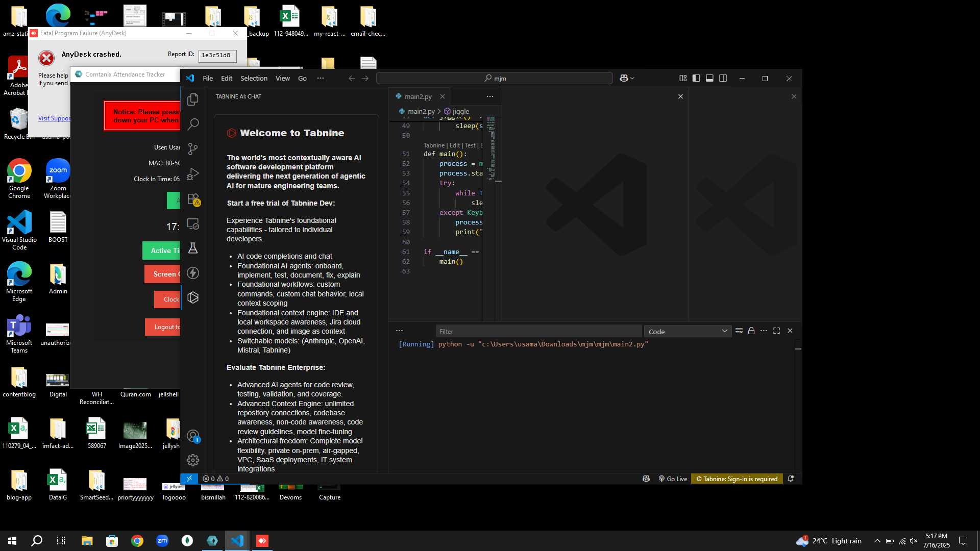Screen dimensions: 980x551
Task: Close the middle empty editor group
Action: (x=680, y=96)
